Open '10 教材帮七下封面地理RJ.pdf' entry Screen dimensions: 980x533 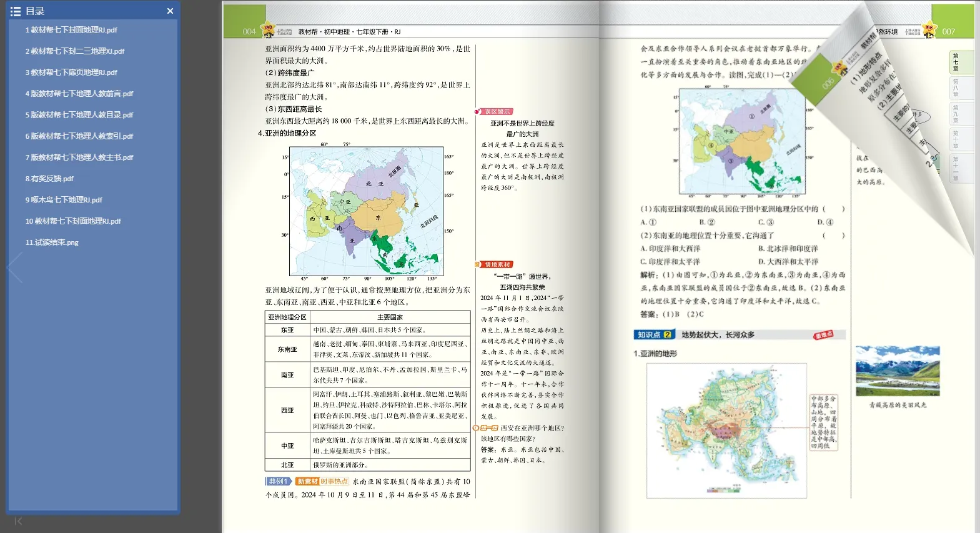72,221
